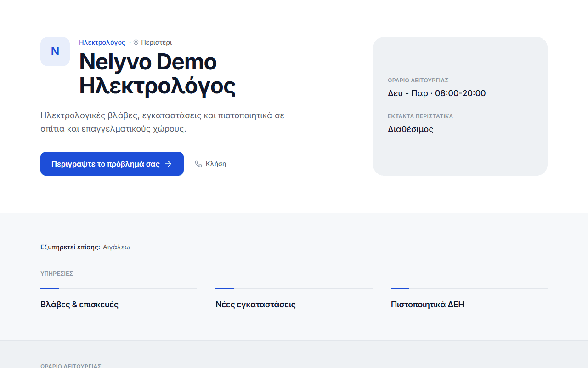The image size is (588, 368).
Task: Click the ΥΠΗΡΕΣΙΕΣ section heading
Action: coord(57,274)
